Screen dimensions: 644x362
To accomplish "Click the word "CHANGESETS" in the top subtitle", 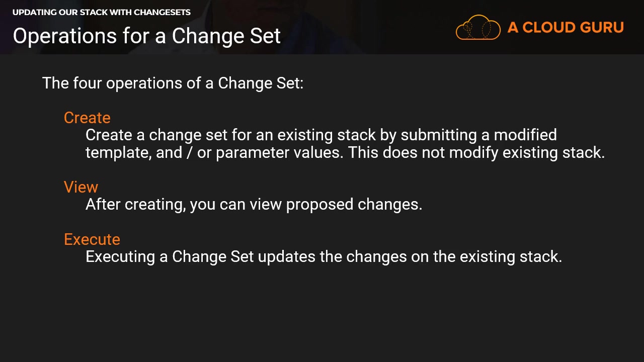I will [162, 12].
